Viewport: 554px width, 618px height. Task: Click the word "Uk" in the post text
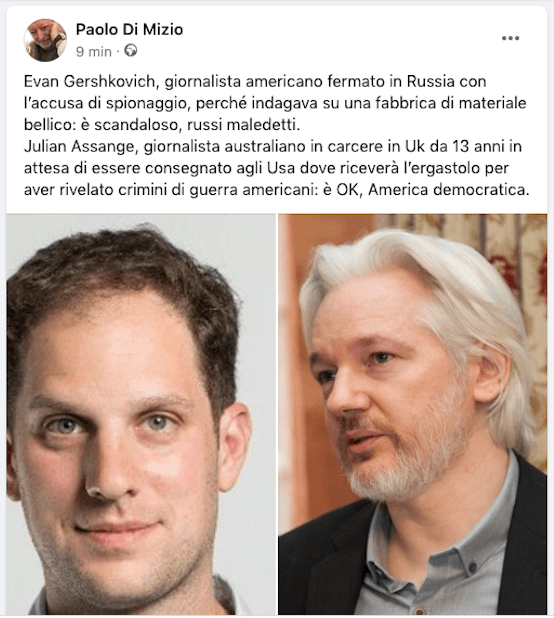tap(415, 147)
